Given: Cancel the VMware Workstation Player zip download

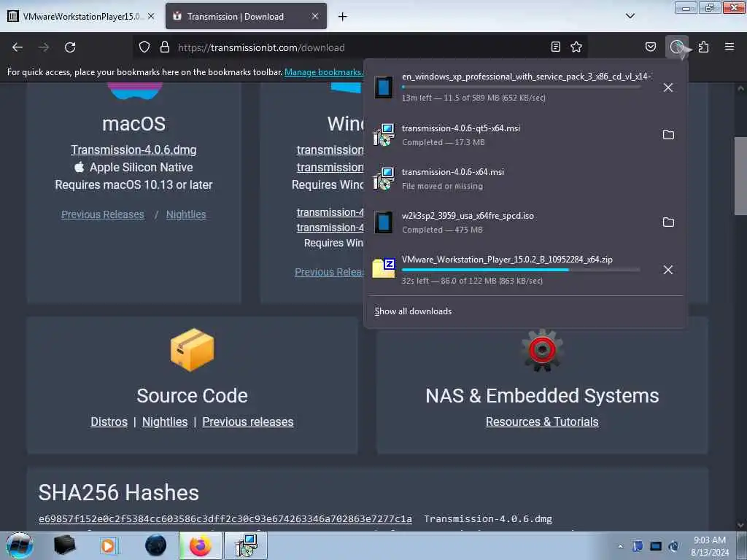Looking at the screenshot, I should 668,270.
